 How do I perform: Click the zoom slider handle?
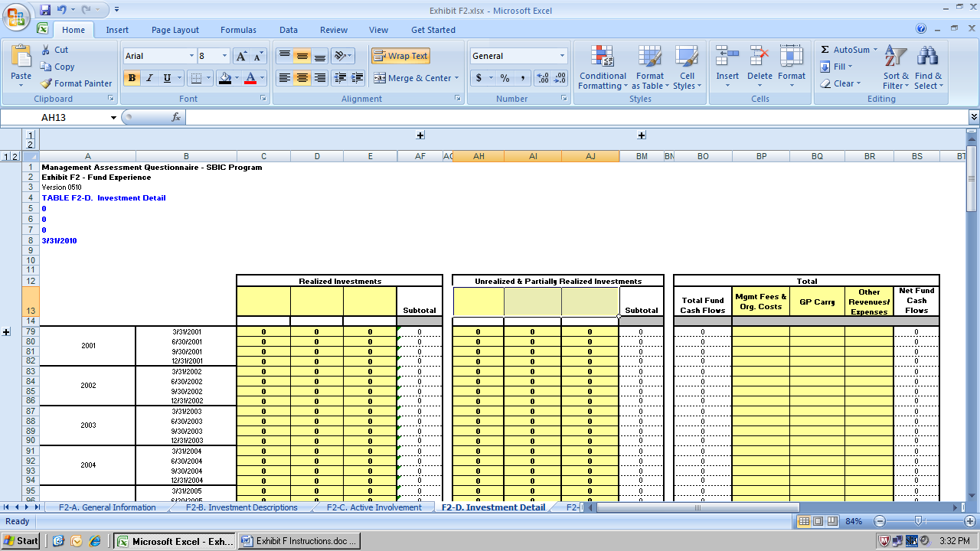coord(918,521)
